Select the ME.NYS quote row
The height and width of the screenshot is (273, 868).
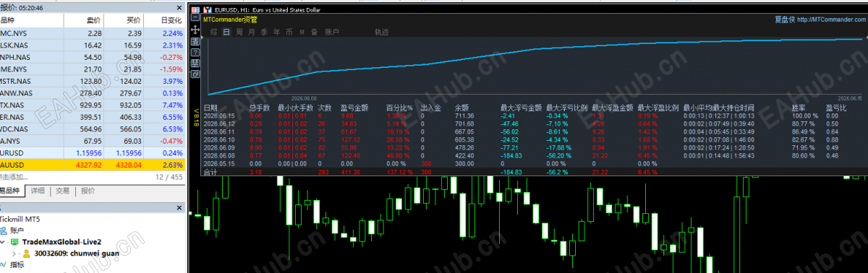[x=93, y=69]
